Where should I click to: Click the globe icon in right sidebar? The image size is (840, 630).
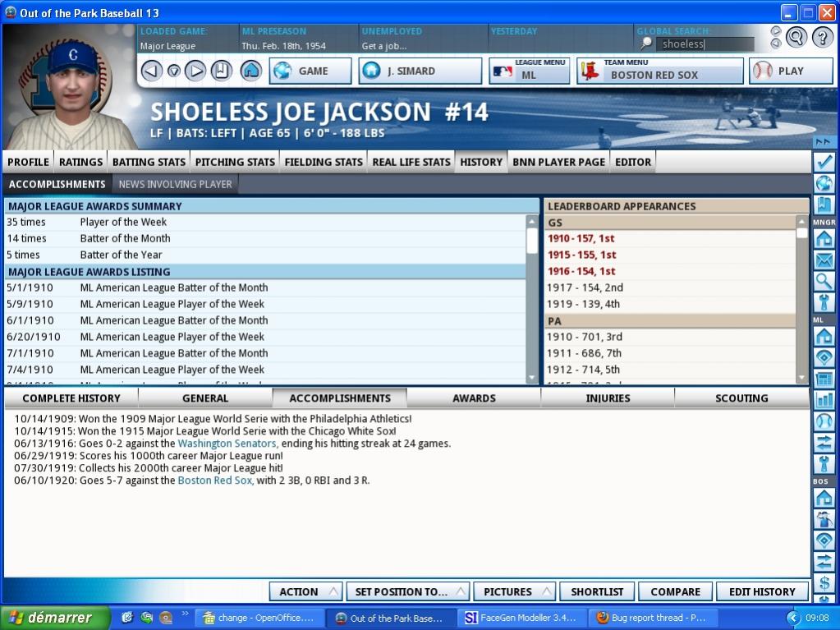pos(824,183)
